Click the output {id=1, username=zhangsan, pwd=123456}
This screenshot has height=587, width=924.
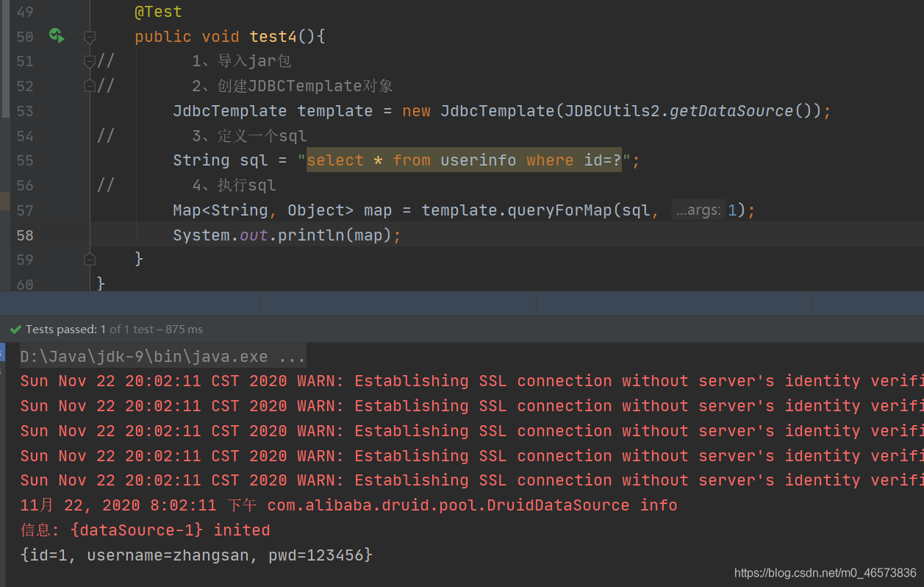click(x=196, y=555)
